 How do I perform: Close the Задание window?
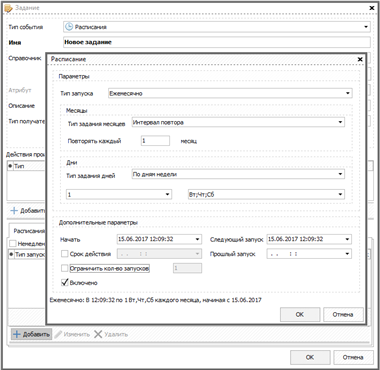click(x=372, y=8)
